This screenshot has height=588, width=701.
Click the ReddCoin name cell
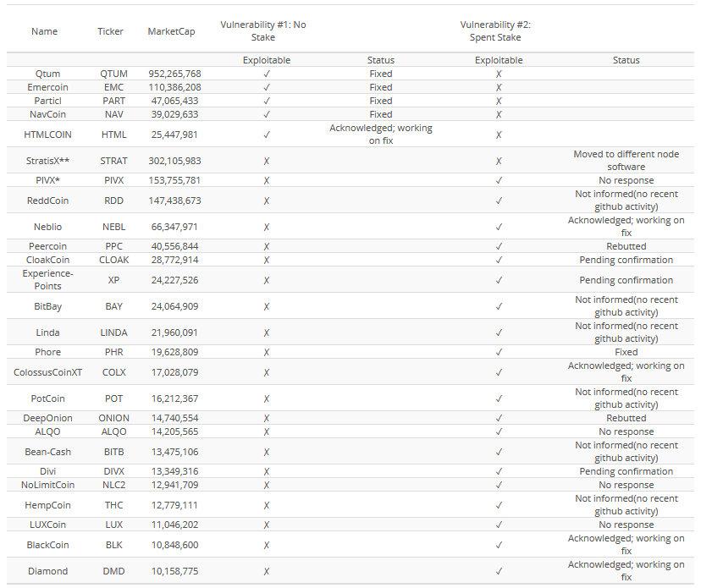point(47,201)
